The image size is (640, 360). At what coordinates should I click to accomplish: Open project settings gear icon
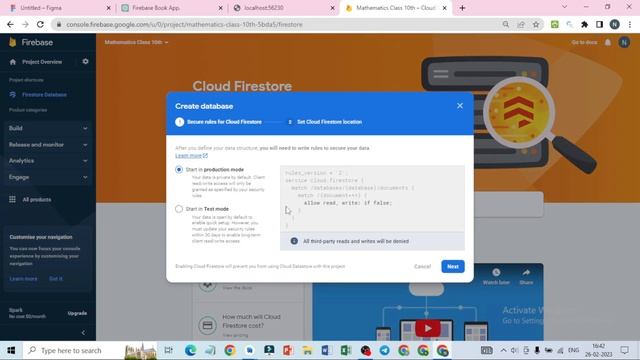[85, 62]
